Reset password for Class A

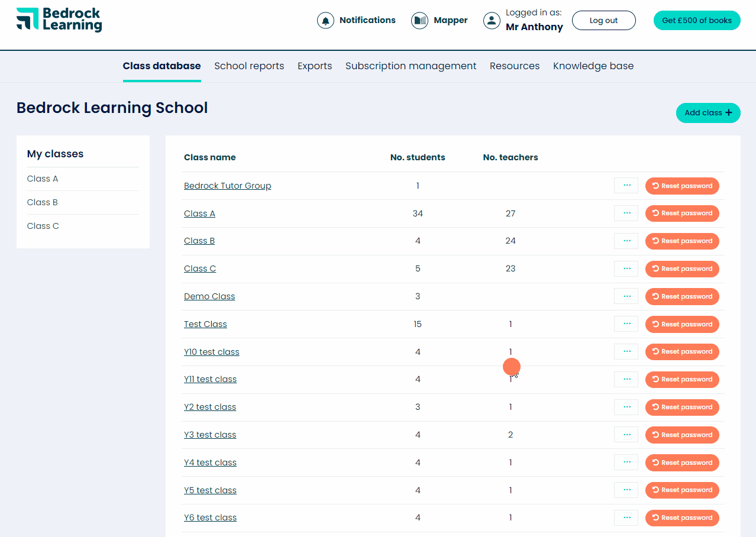[x=682, y=213]
